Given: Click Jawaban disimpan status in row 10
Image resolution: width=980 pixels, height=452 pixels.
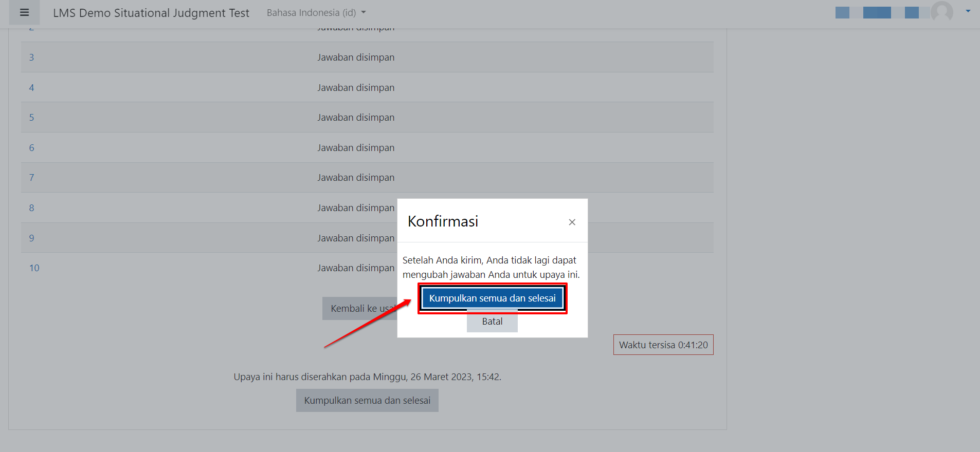Looking at the screenshot, I should [356, 268].
